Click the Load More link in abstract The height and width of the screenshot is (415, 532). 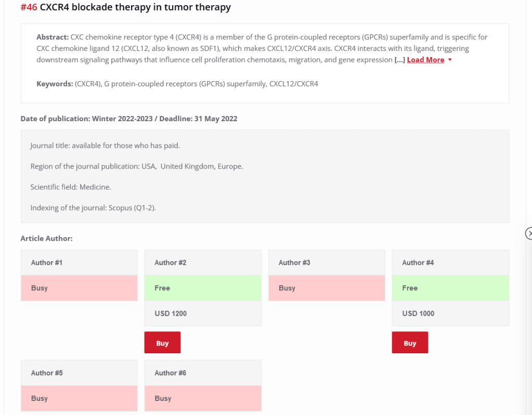[425, 60]
